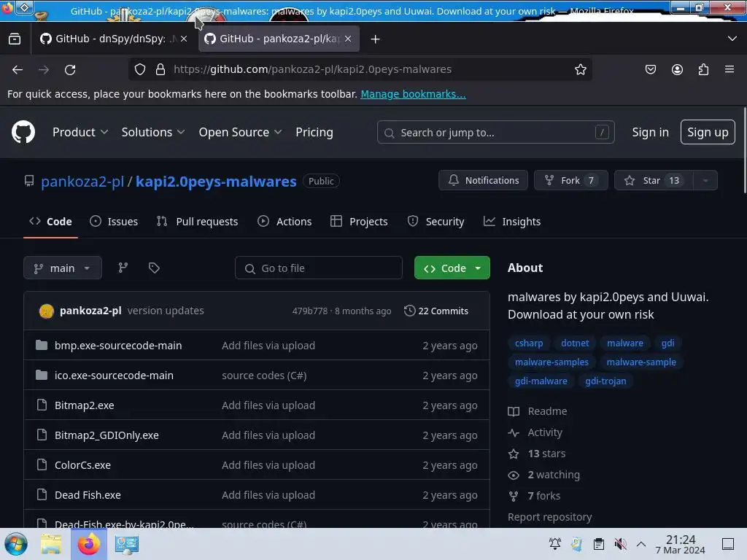The height and width of the screenshot is (560, 747).
Task: Click the Pricing link
Action: click(314, 132)
